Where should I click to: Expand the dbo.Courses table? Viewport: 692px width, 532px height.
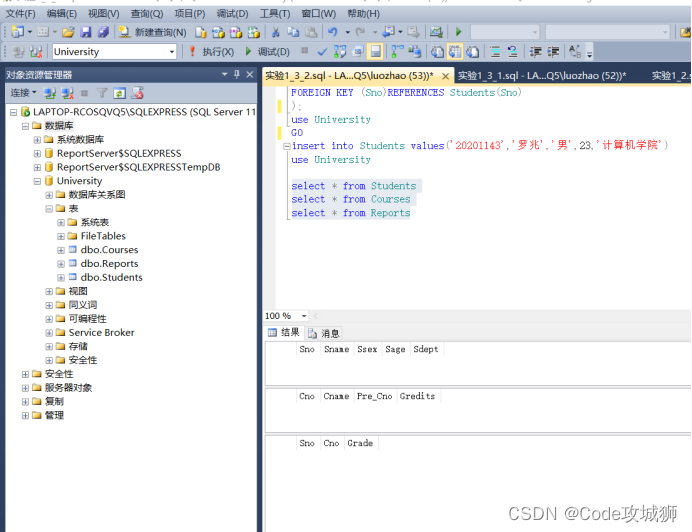pyautogui.click(x=61, y=250)
